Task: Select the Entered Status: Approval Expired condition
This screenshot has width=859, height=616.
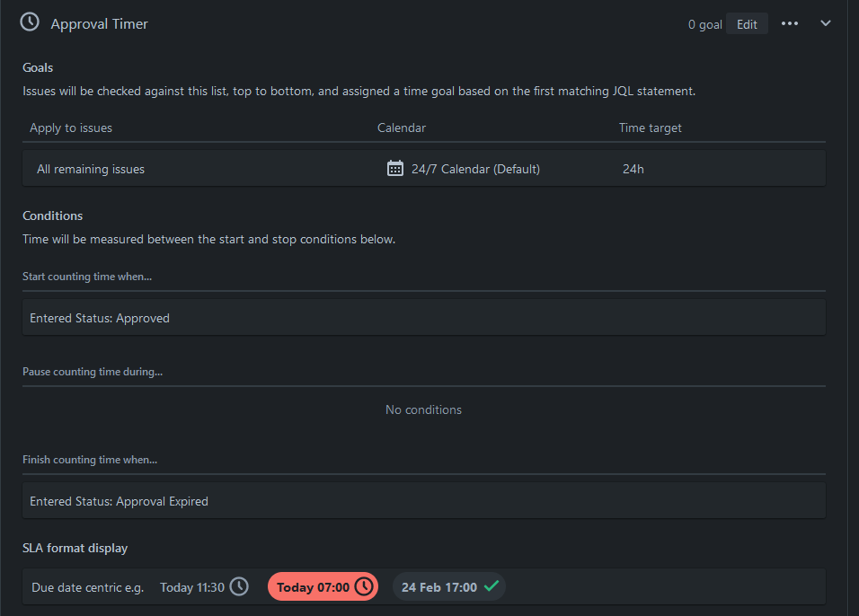Action: coord(424,501)
